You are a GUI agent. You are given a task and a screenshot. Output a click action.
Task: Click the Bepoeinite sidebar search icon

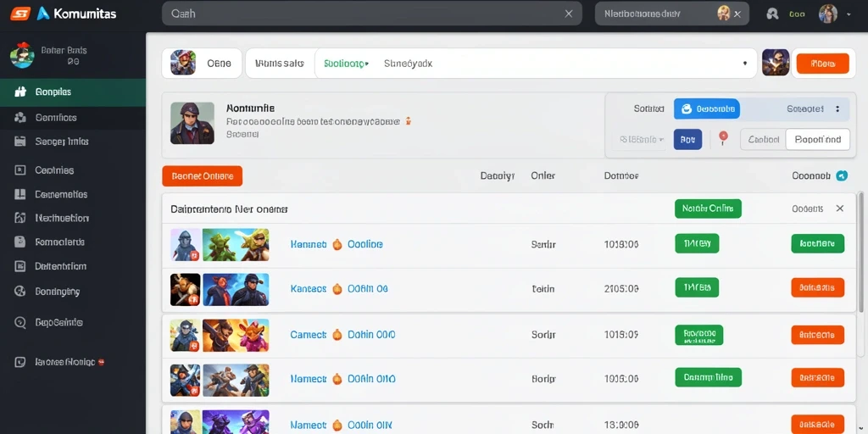20,322
